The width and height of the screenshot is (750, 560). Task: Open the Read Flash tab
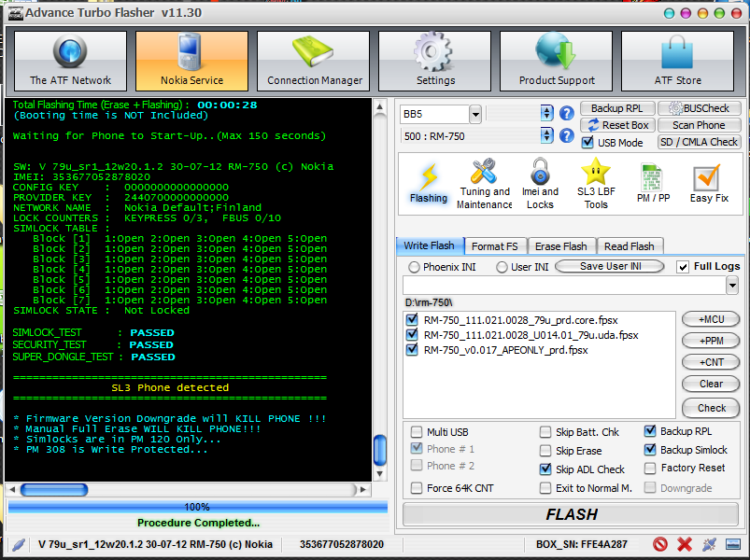pos(630,246)
